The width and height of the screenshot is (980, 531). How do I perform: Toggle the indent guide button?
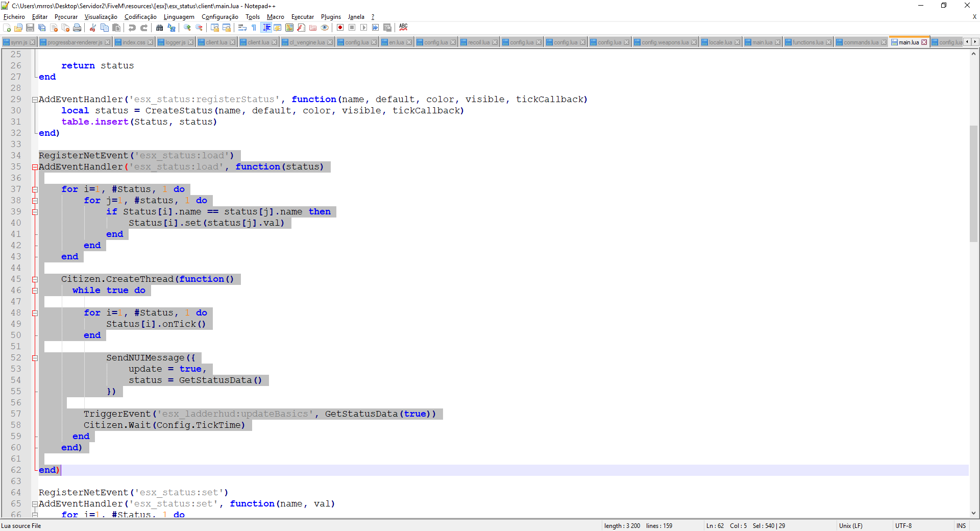(x=266, y=28)
